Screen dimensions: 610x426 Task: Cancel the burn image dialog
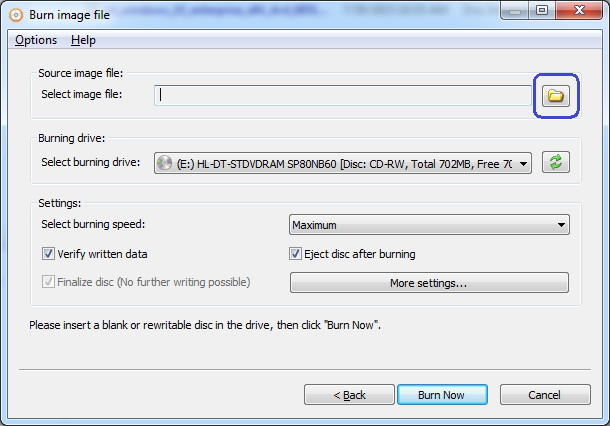pos(545,395)
